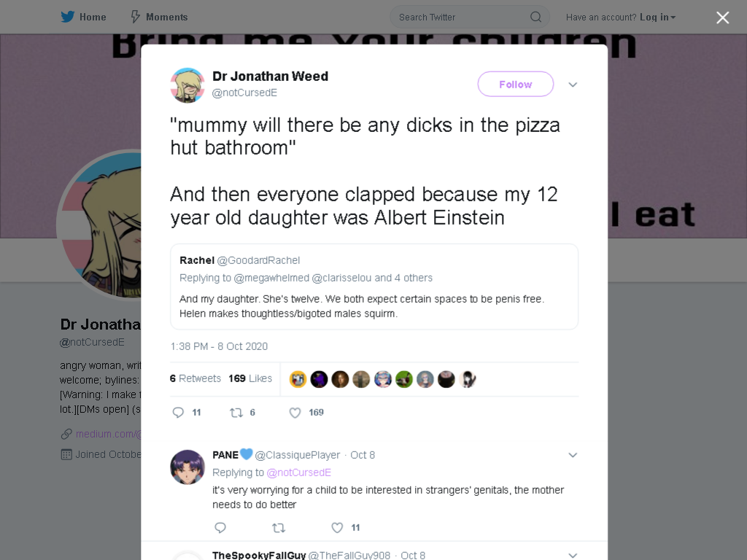Retweet the main tweet
The image size is (747, 560).
[236, 413]
